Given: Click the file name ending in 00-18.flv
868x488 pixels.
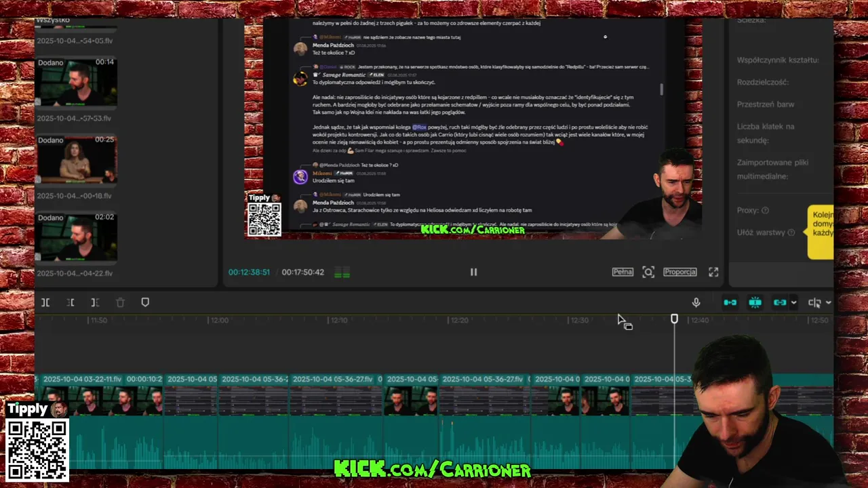Looking at the screenshot, I should click(75, 196).
